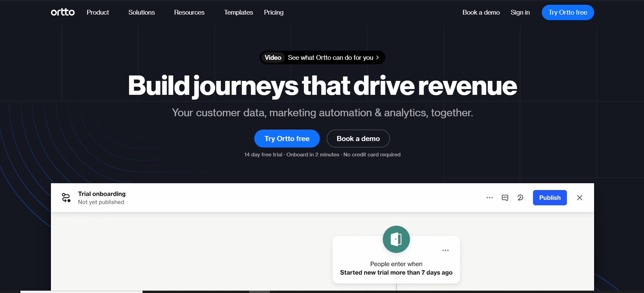Screen dimensions: 644x293
Task: Click the green door entry icon
Action: coord(396,239)
